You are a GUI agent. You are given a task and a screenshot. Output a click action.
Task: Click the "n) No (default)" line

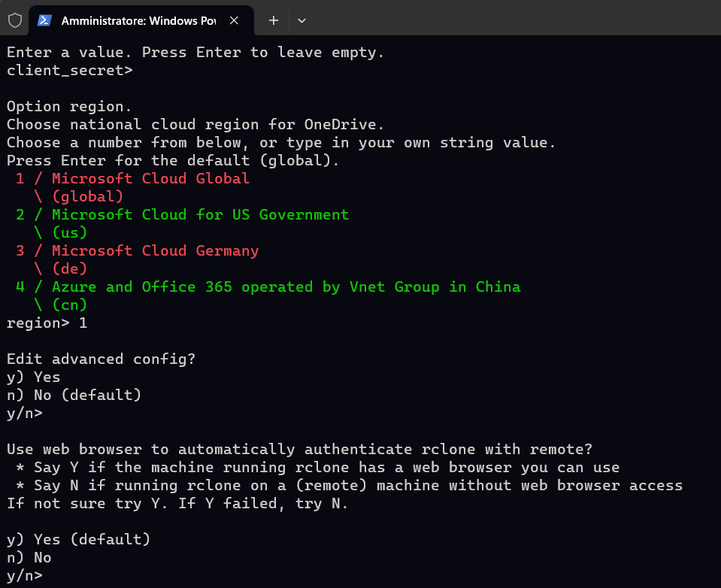tap(74, 396)
